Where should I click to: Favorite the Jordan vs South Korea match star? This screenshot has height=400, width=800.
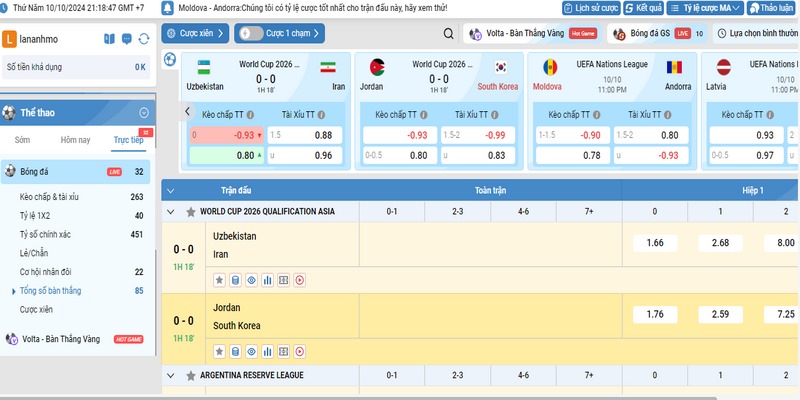tap(219, 352)
